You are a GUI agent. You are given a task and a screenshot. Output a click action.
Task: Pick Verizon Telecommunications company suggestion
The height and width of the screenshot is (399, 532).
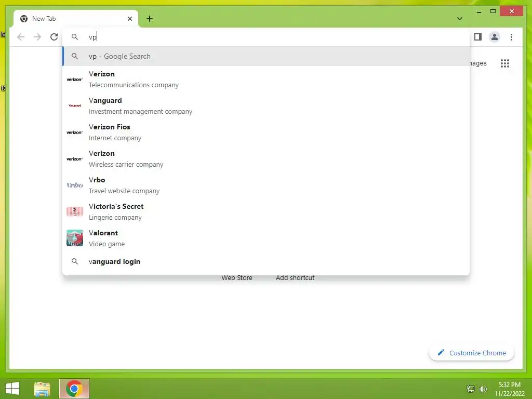(x=267, y=79)
